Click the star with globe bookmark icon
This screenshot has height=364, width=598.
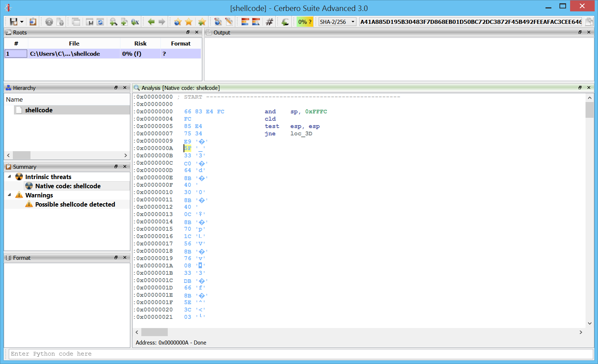tap(178, 22)
